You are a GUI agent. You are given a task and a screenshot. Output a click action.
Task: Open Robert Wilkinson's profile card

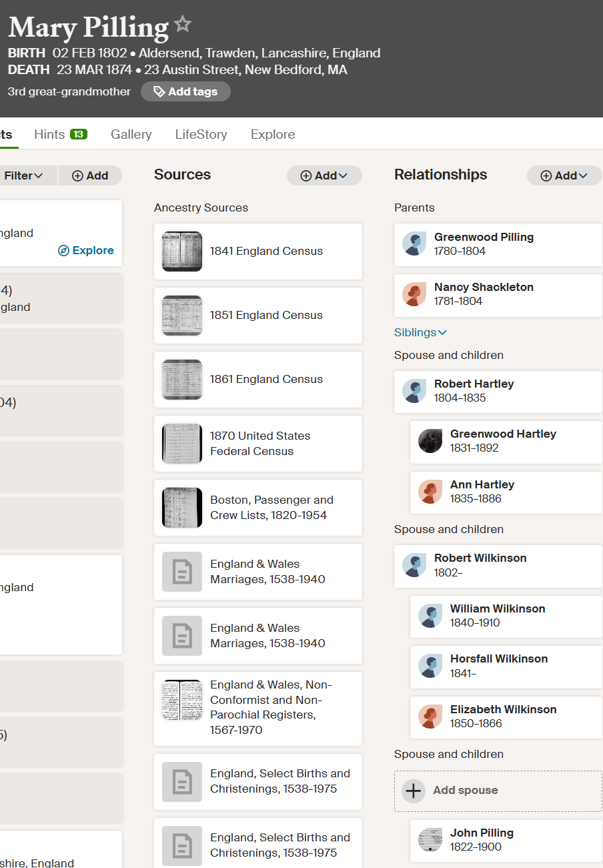pos(498,565)
